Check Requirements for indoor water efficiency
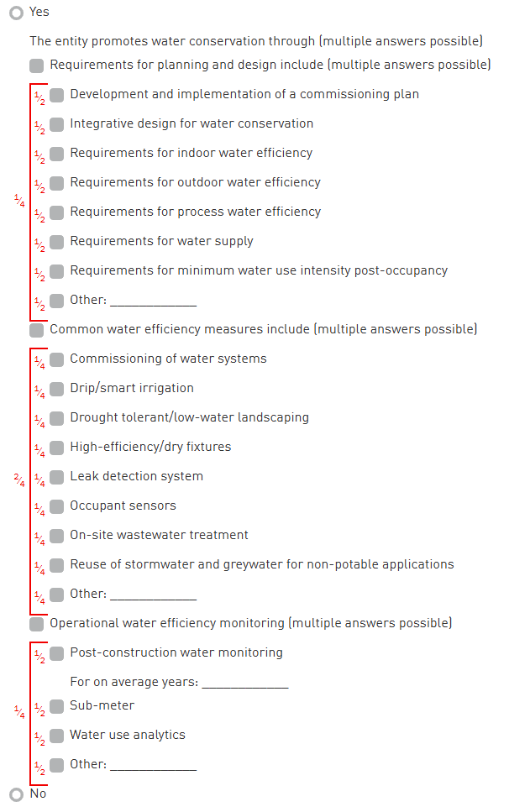Screen dimensions: 509x812 pos(56,154)
